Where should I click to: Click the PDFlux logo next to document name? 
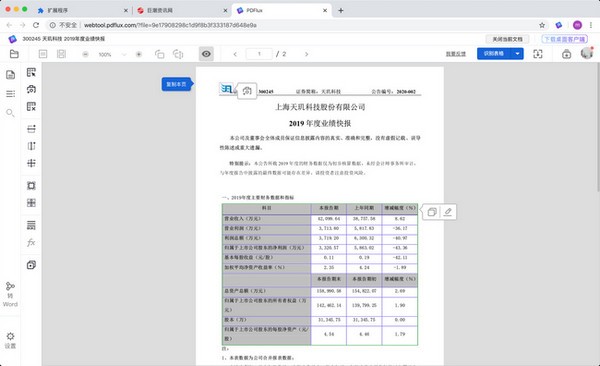pyautogui.click(x=13, y=39)
